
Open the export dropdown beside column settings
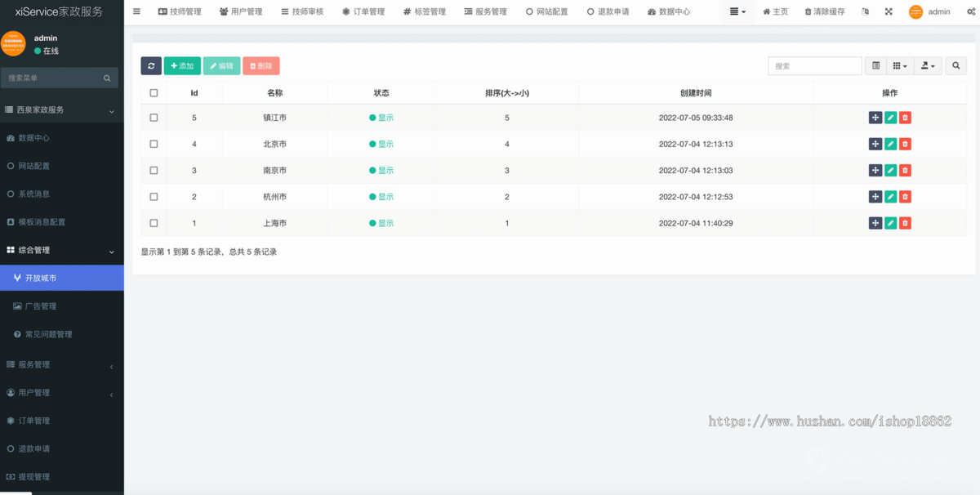(928, 65)
